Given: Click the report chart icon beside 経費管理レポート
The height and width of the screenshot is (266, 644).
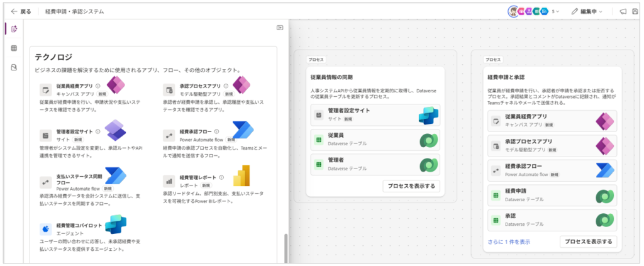Looking at the screenshot, I should click(169, 180).
